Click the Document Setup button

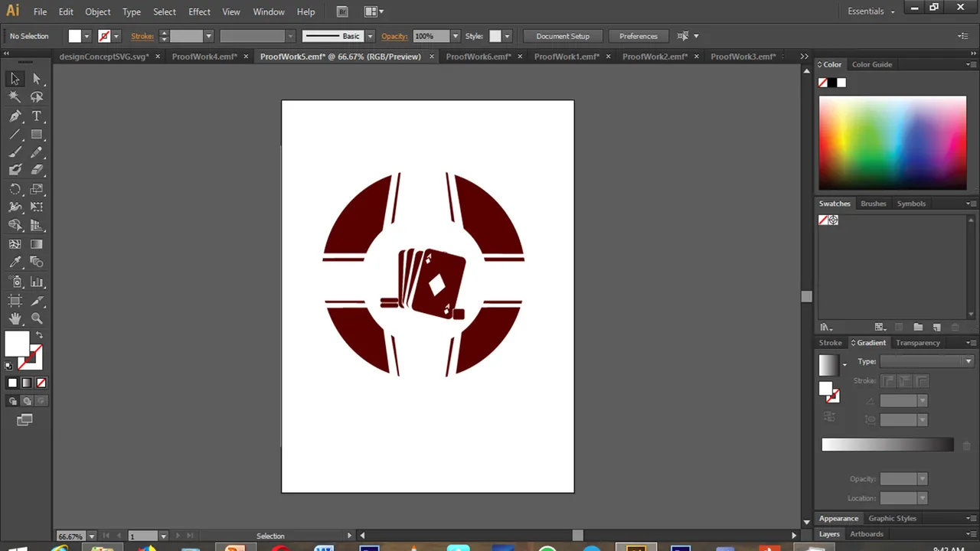(x=563, y=36)
